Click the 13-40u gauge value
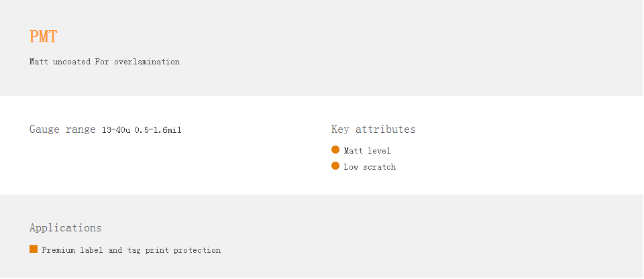644x279 pixels. click(x=116, y=130)
